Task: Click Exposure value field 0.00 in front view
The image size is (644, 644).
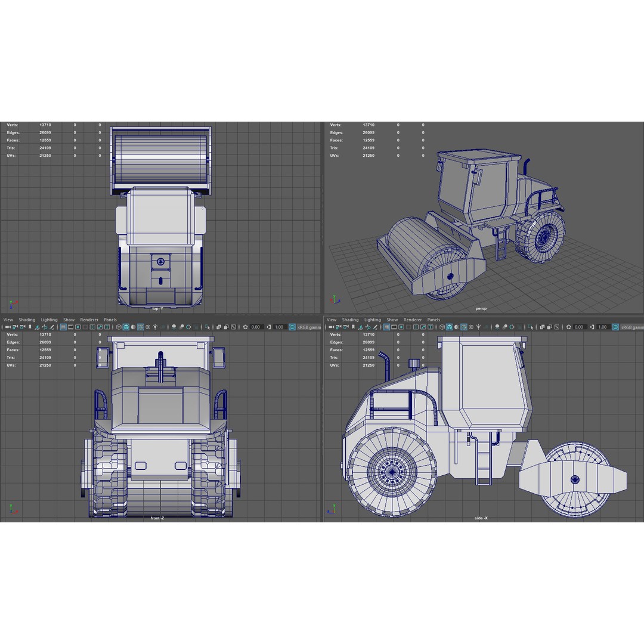Action: (256, 327)
